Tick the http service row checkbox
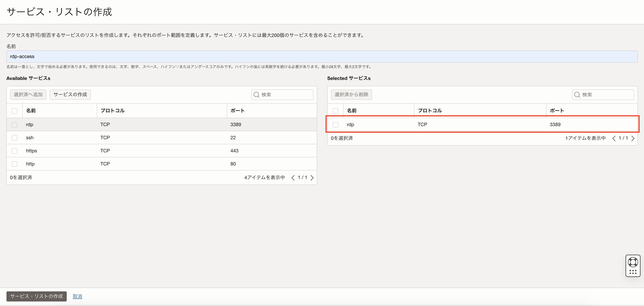Screen dimensions: 644x306 (x=14, y=164)
